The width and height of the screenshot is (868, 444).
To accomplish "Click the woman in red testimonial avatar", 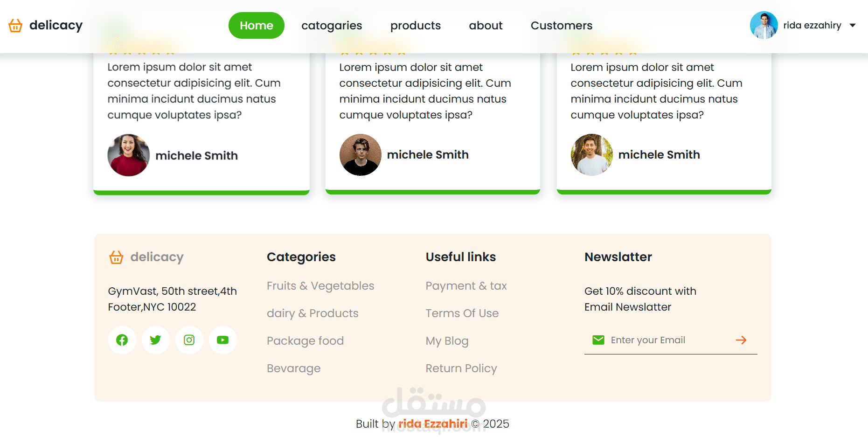I will [x=129, y=155].
